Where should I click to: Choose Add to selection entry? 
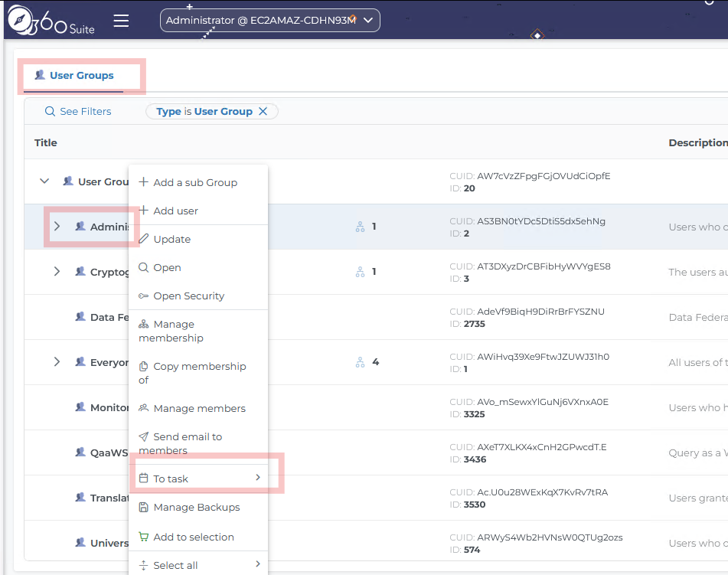(x=198, y=537)
